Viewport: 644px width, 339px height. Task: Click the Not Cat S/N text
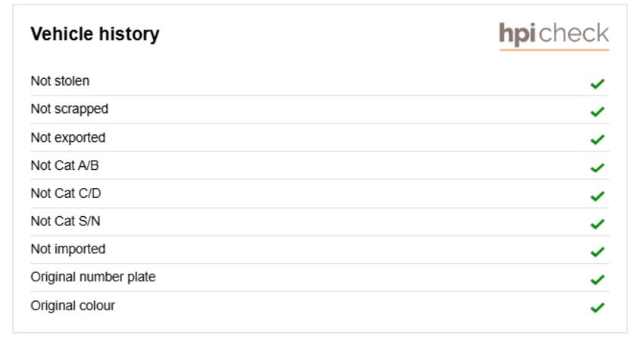pos(65,221)
